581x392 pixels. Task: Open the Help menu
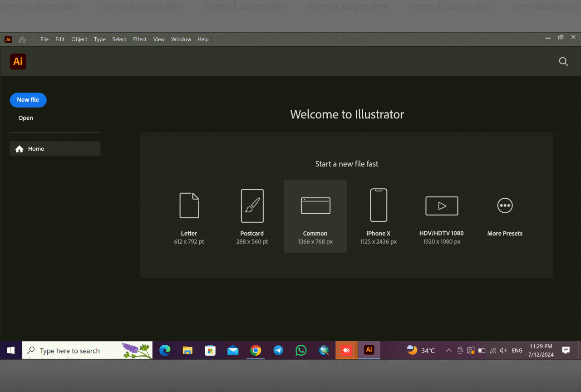[x=203, y=39]
